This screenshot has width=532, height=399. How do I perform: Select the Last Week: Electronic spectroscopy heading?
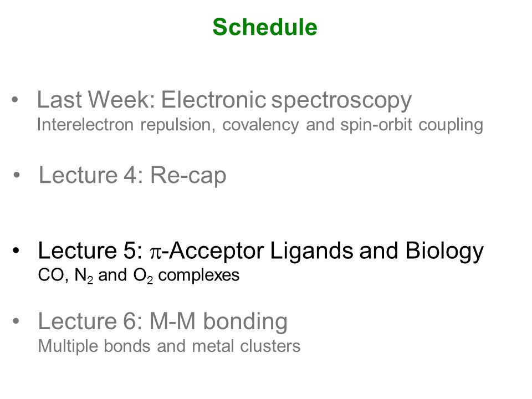click(x=224, y=100)
